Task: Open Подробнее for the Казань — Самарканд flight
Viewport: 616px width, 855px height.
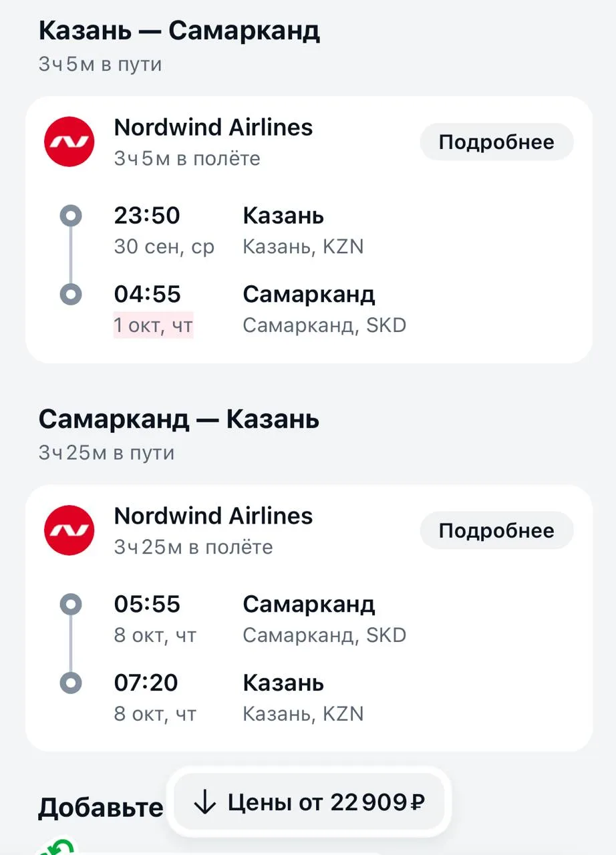Action: point(496,142)
